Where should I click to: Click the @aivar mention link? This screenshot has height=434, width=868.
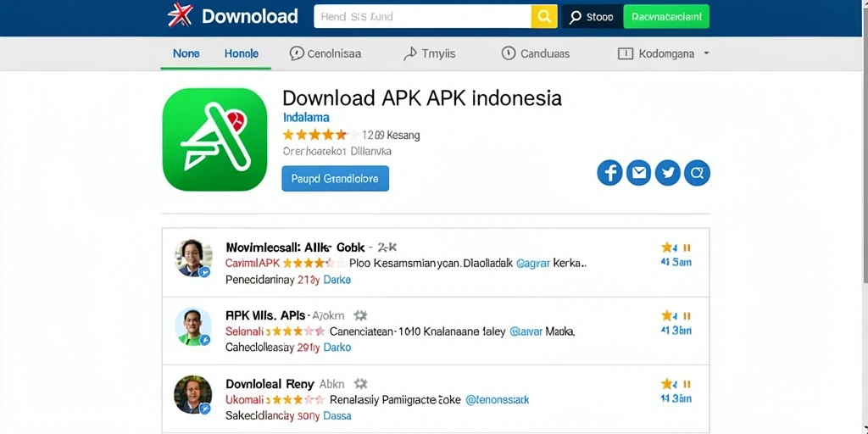526,332
